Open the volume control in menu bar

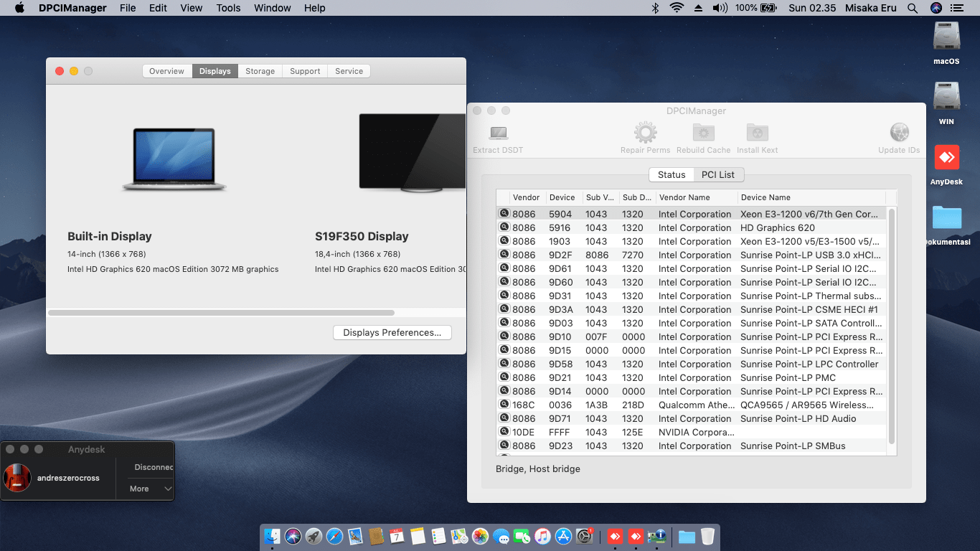pos(720,8)
